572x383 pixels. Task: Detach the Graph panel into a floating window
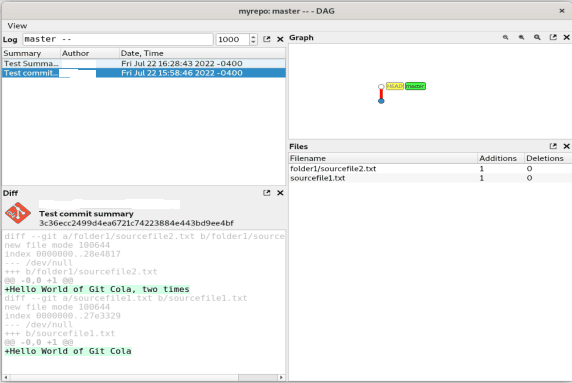(553, 38)
